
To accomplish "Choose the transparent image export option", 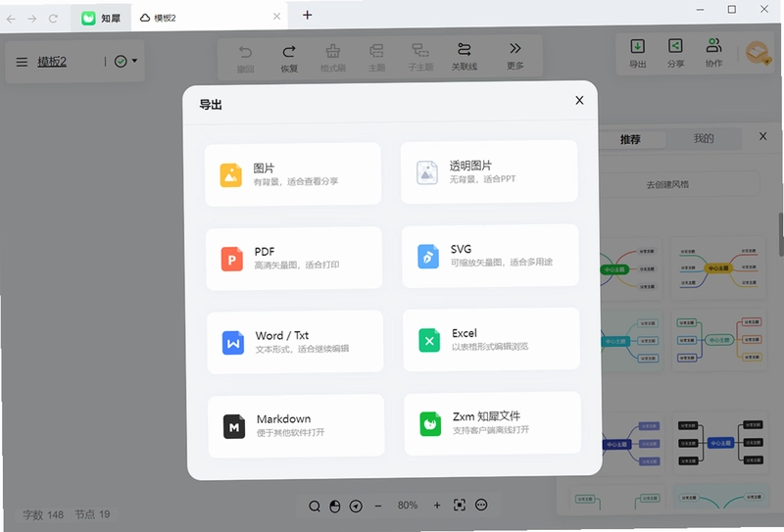I will click(489, 172).
